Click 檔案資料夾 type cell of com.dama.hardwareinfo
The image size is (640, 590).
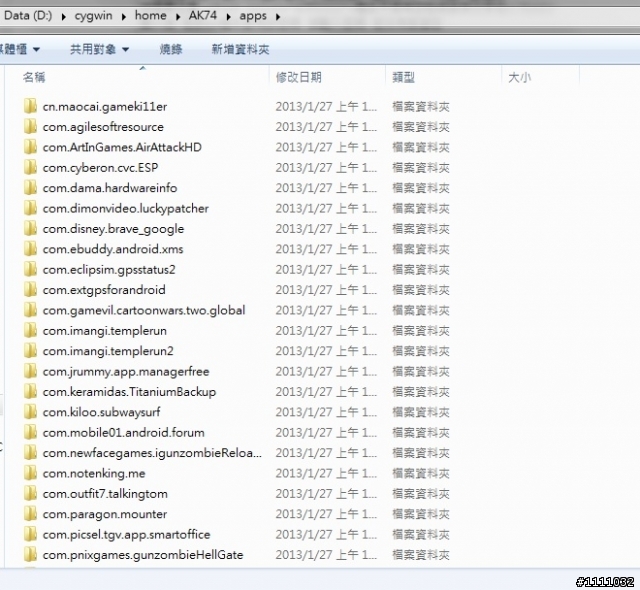(x=421, y=188)
